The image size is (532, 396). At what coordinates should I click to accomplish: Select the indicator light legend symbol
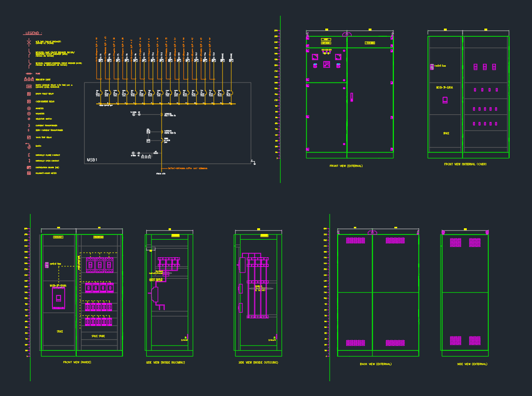[29, 79]
